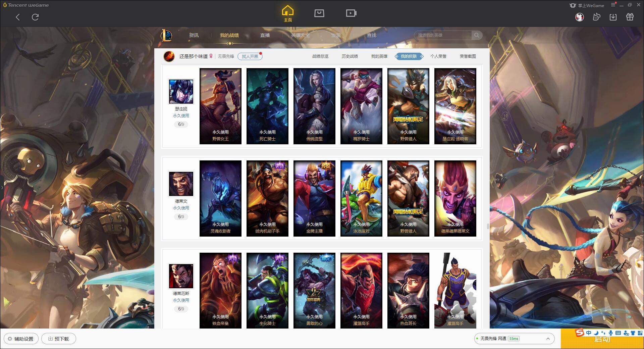644x349 pixels.
Task: Open the gift box icon
Action: click(x=630, y=17)
